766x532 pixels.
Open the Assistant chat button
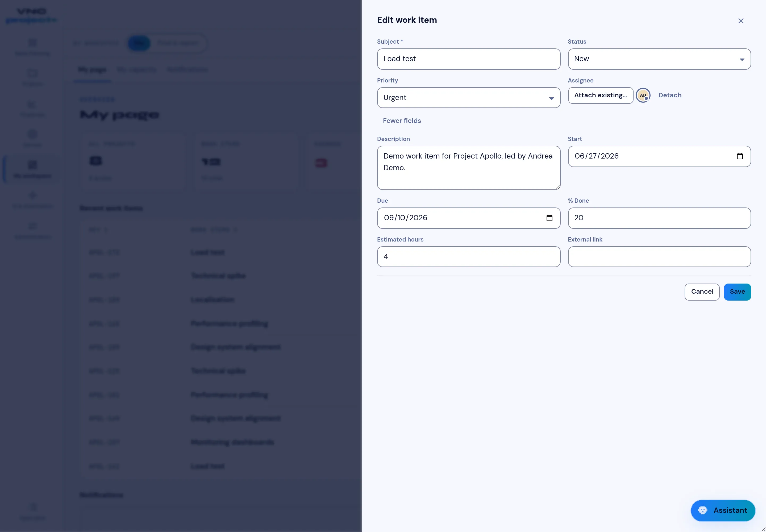click(723, 510)
